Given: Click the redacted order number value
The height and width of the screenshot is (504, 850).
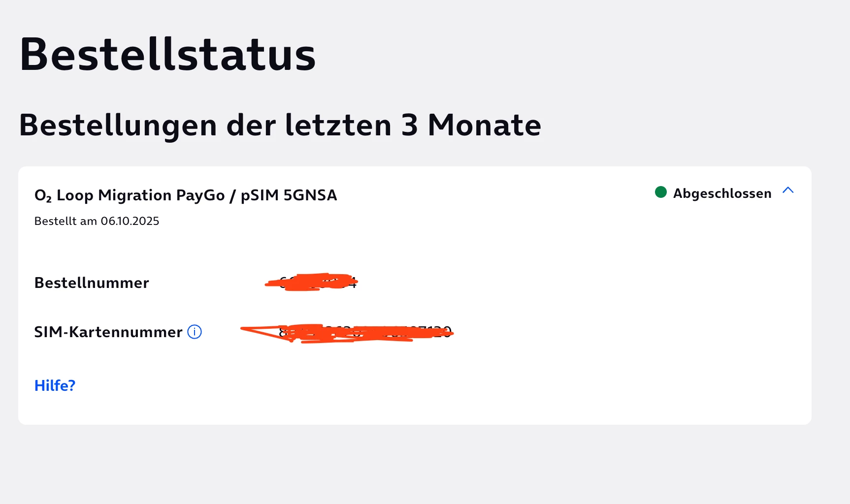Looking at the screenshot, I should click(x=311, y=282).
